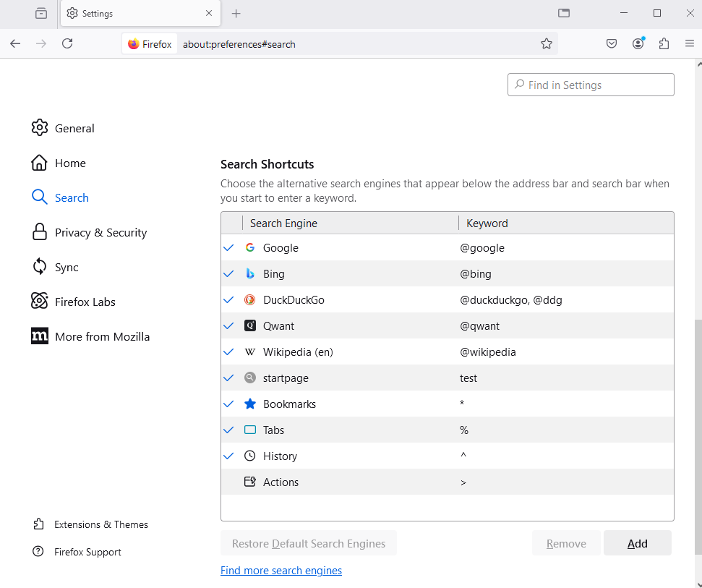702x588 pixels.
Task: Click the @qwant keyword cell
Action: (479, 325)
